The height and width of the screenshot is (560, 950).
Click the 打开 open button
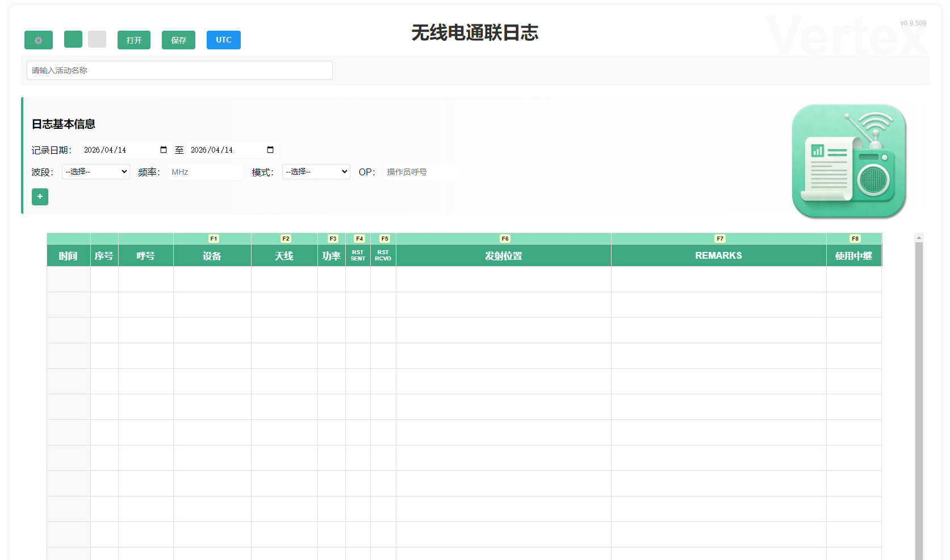[133, 40]
